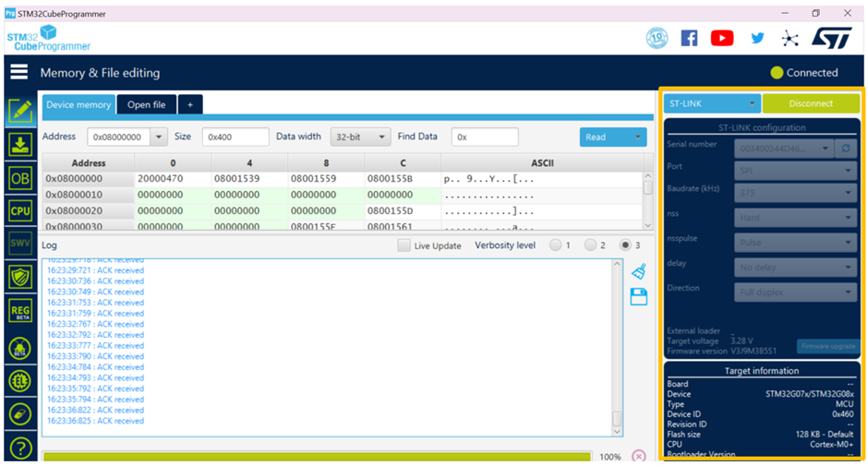The image size is (868, 466).
Task: Open the SWV viewer panel
Action: tap(20, 243)
